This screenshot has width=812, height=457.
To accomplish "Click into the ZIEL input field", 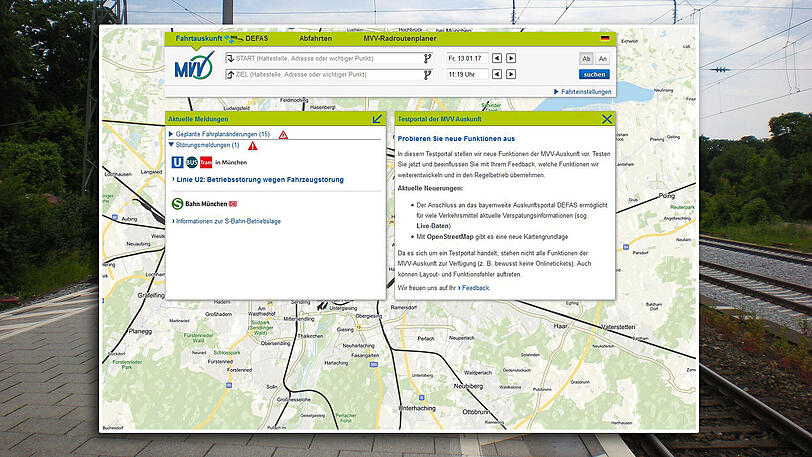I will pos(330,75).
